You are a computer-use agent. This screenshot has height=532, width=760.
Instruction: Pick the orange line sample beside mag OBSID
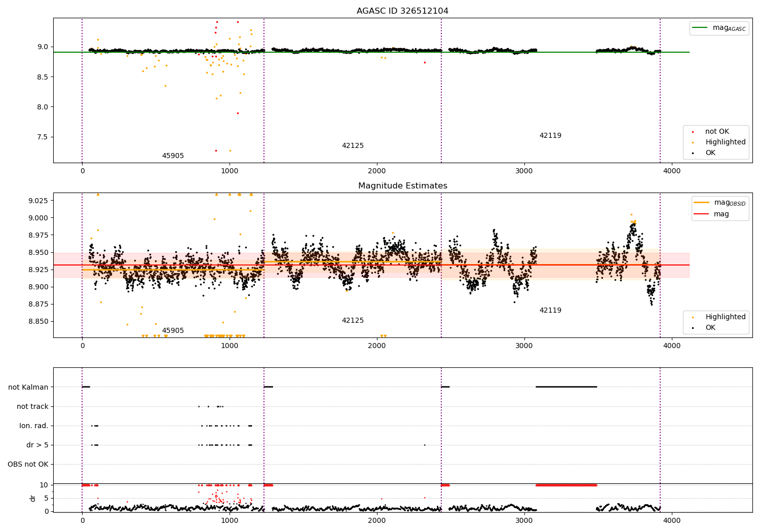(702, 203)
